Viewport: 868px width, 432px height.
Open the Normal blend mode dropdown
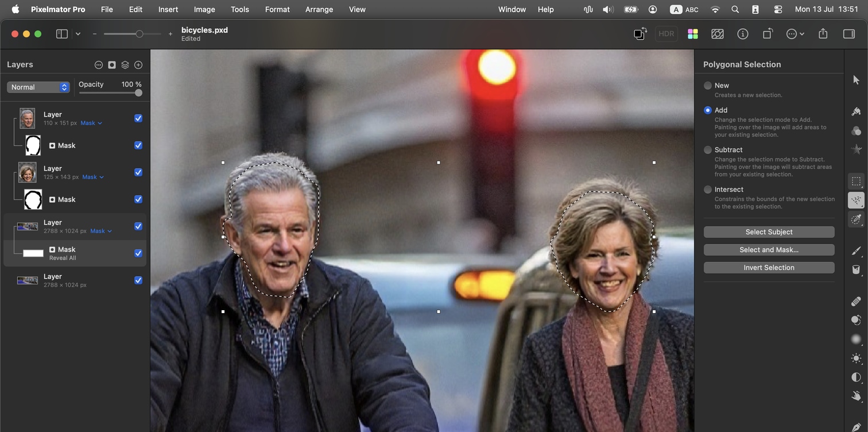click(x=38, y=87)
